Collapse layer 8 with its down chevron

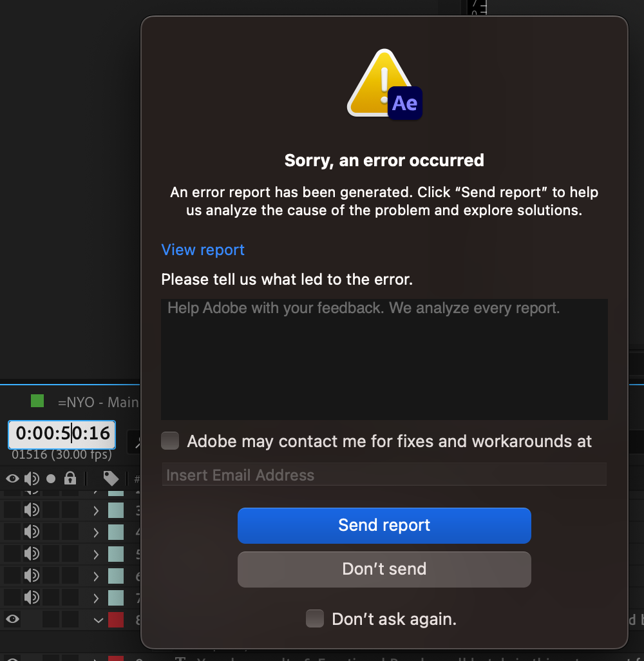[98, 619]
